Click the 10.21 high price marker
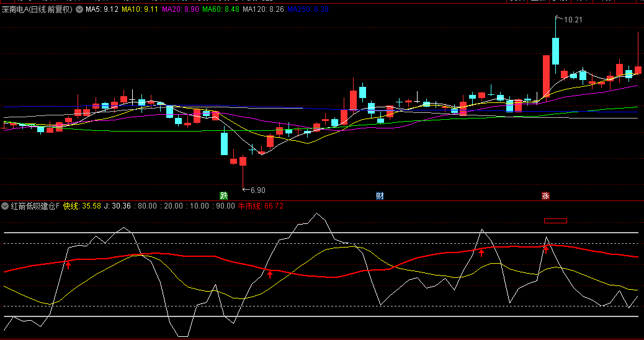Screen dimensions: 644x340 click(x=573, y=20)
